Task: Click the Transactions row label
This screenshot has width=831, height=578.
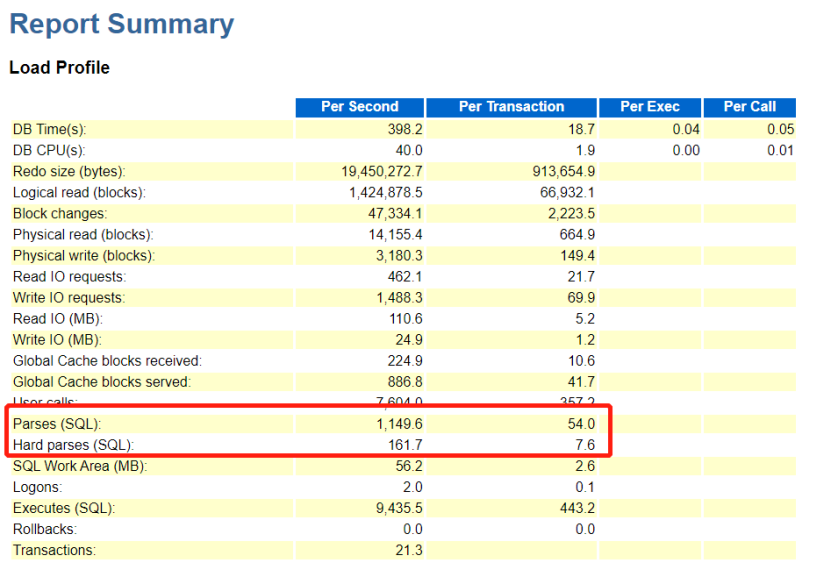Action: tap(55, 550)
